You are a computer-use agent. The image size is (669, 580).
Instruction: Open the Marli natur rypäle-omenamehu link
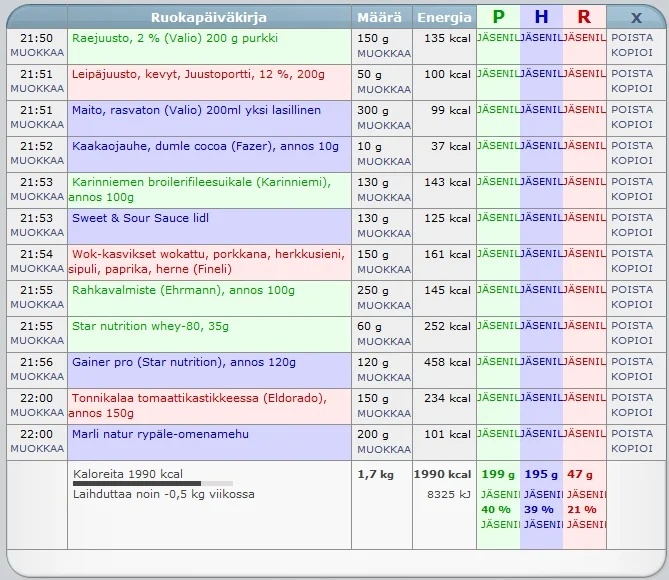click(x=160, y=434)
